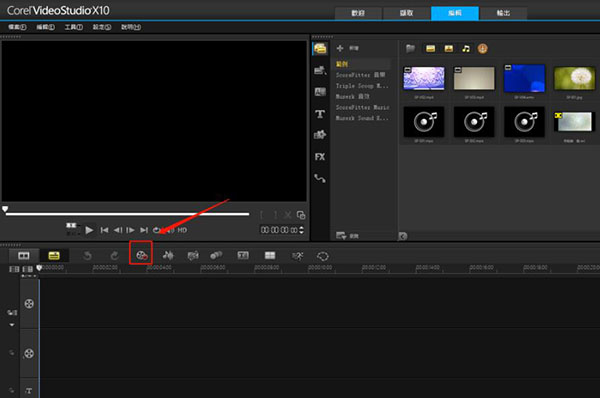
Task: Toggle video display in the library
Action: pyautogui.click(x=430, y=49)
